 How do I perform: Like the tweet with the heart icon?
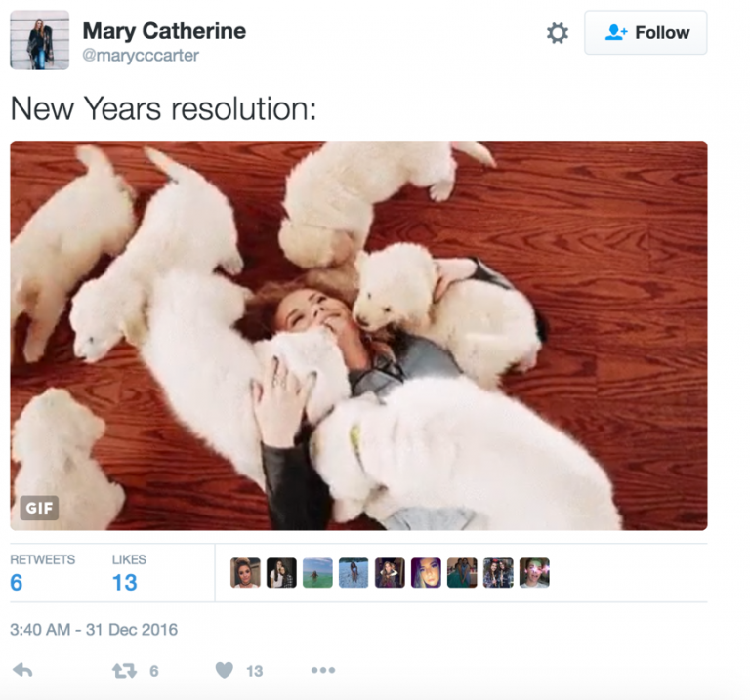coord(225,670)
